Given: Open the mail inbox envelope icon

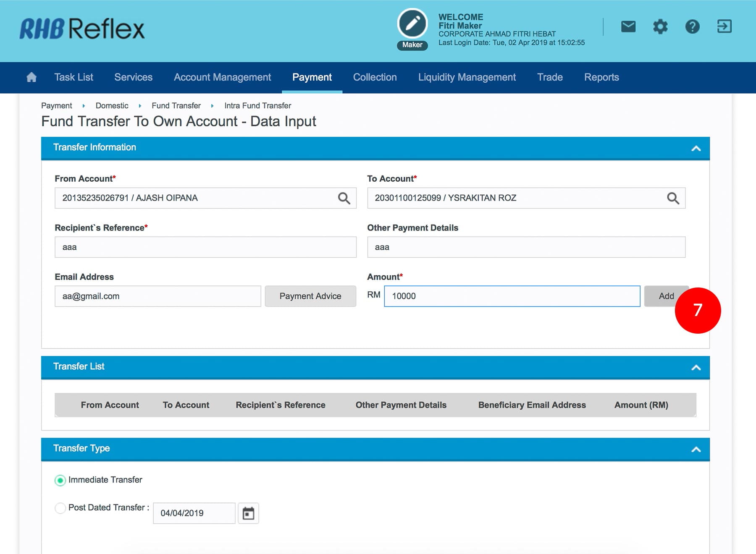Looking at the screenshot, I should click(x=628, y=27).
